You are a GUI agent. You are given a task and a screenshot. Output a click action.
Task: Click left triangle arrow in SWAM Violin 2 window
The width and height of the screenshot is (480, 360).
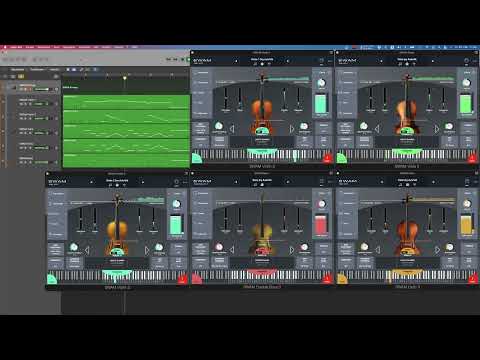232,129
